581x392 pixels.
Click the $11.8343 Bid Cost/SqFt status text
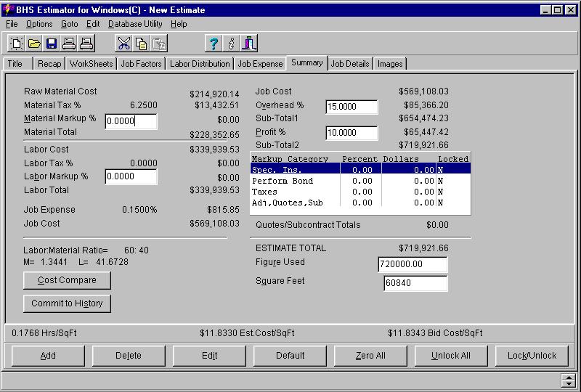point(435,333)
